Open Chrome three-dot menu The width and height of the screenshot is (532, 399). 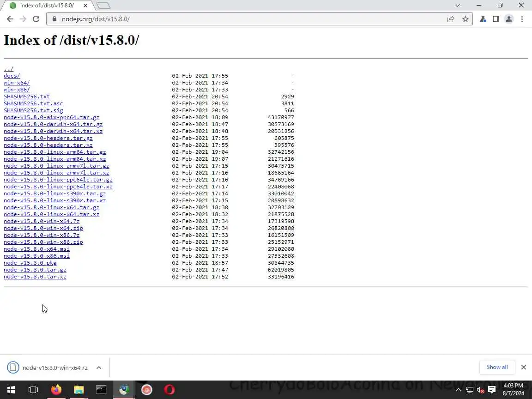522,19
